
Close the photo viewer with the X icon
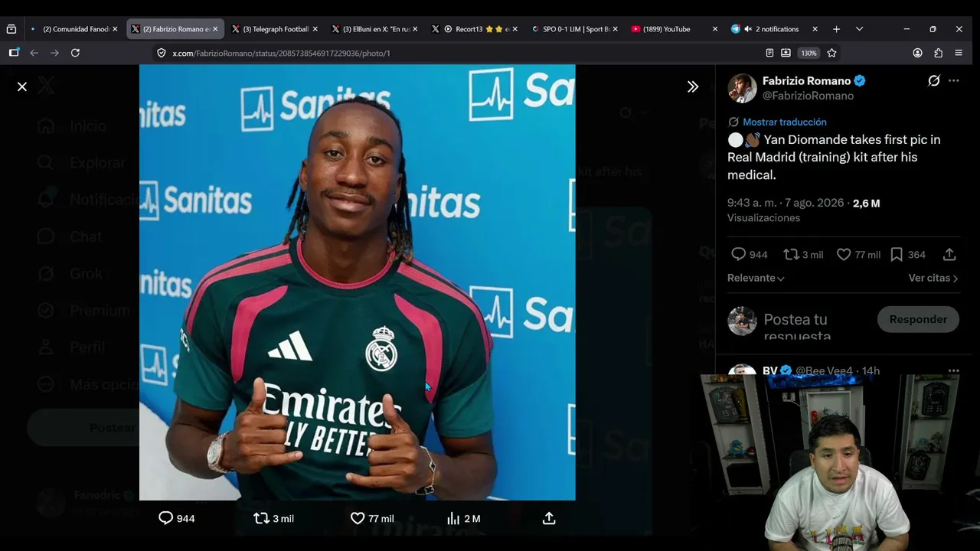pos(22,86)
